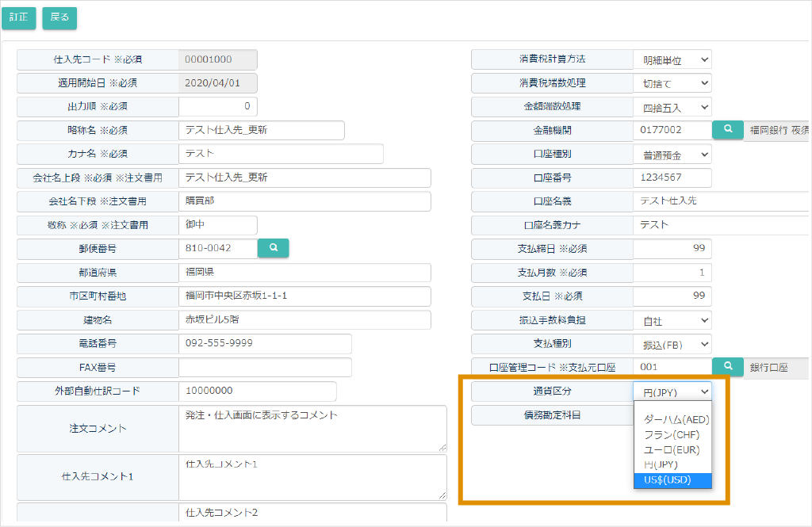Select US$(USD) from the currency list
Viewport: 812px width, 527px height.
pos(672,480)
